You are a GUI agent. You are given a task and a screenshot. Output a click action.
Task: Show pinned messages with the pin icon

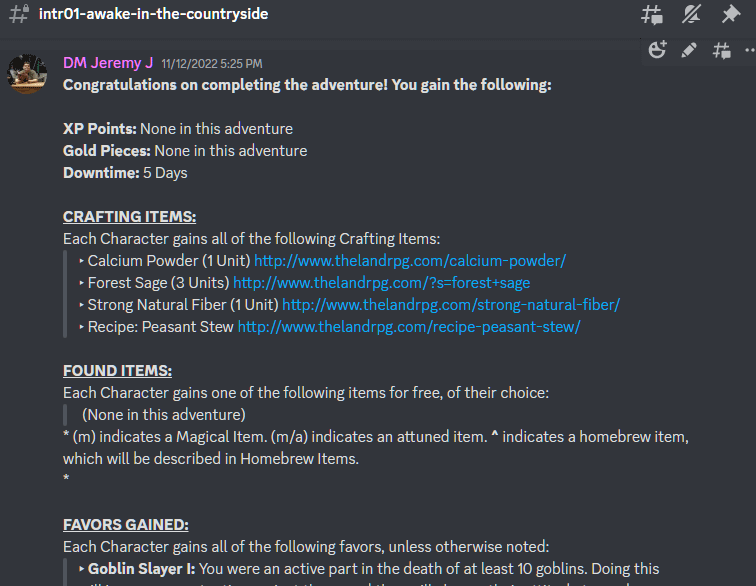(731, 15)
